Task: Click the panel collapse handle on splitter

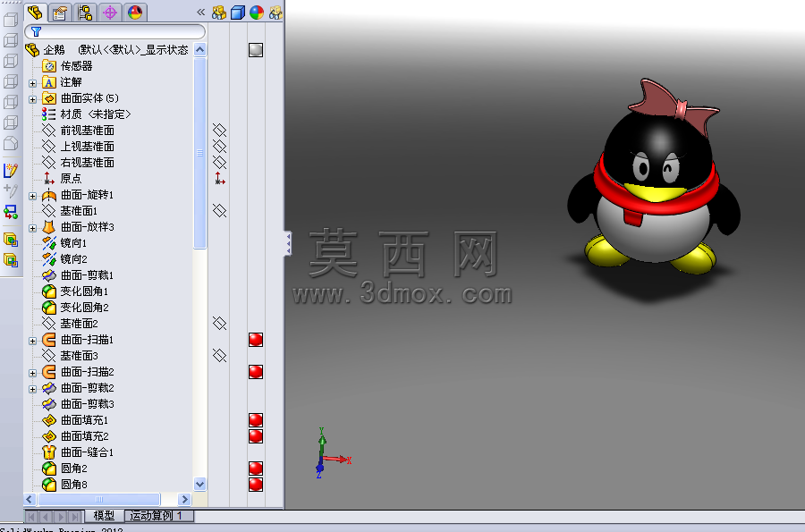Action: click(x=289, y=243)
